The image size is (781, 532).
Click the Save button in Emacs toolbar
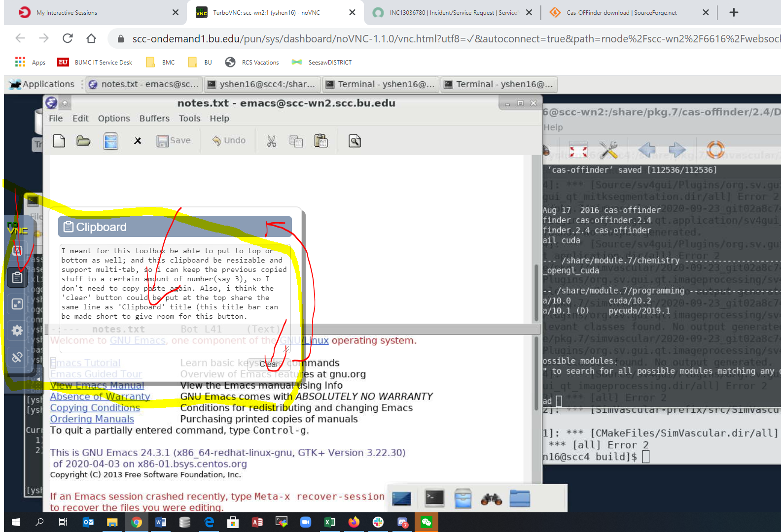174,141
